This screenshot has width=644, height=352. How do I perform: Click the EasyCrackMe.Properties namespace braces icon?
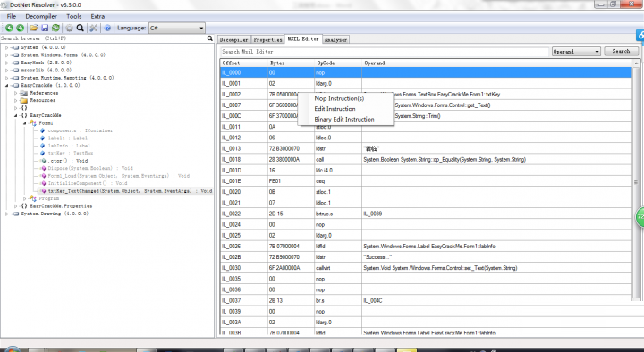click(x=24, y=206)
